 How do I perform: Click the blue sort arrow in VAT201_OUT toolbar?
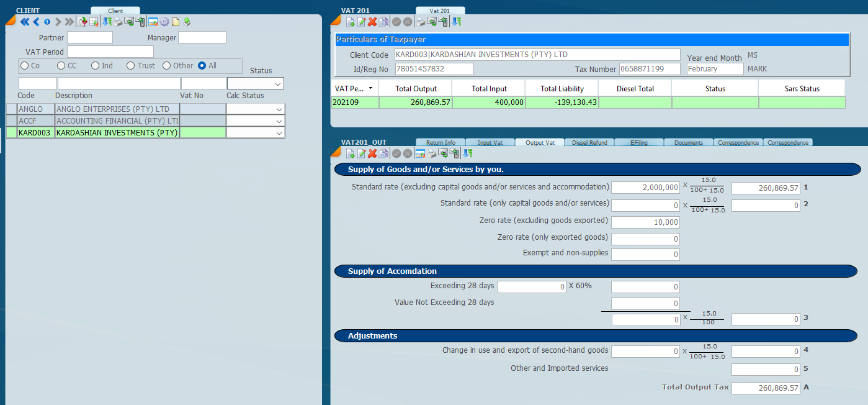[467, 153]
